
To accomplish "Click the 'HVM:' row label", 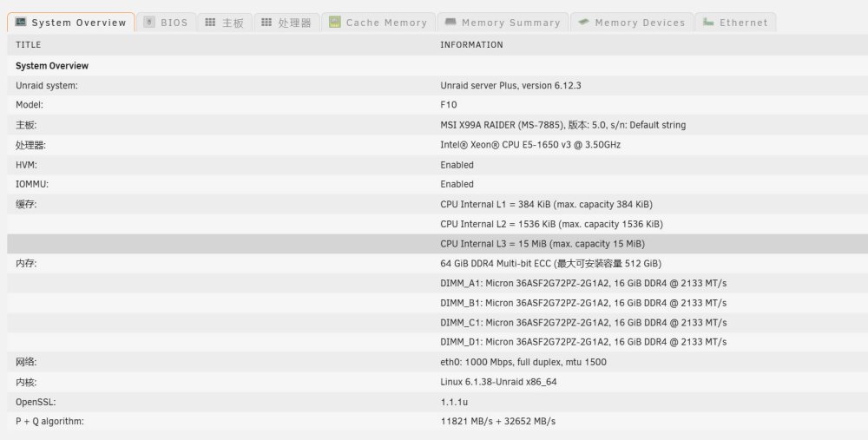I will point(27,165).
